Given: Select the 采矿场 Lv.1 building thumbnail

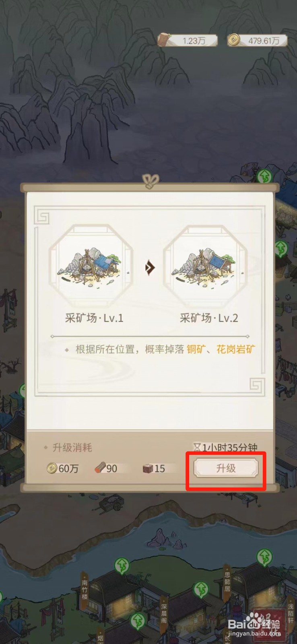Looking at the screenshot, I should pos(91,266).
